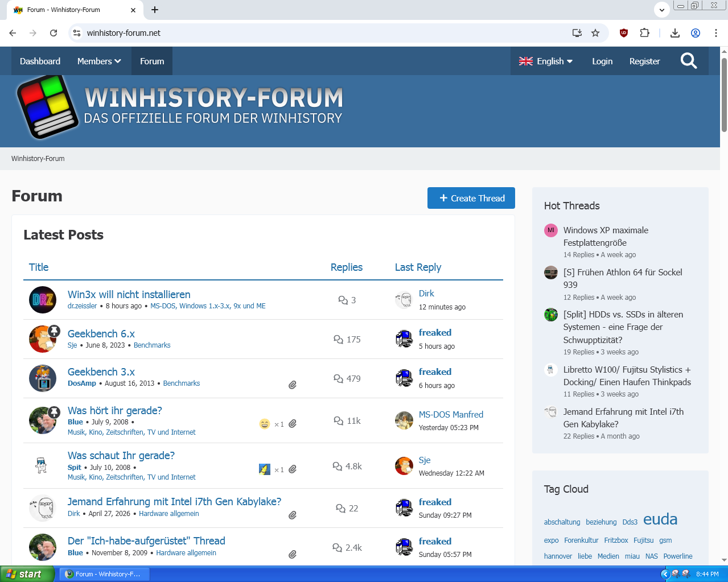
Task: Select the Forum - Winhistory-Forum browser tab
Action: pyautogui.click(x=75, y=10)
